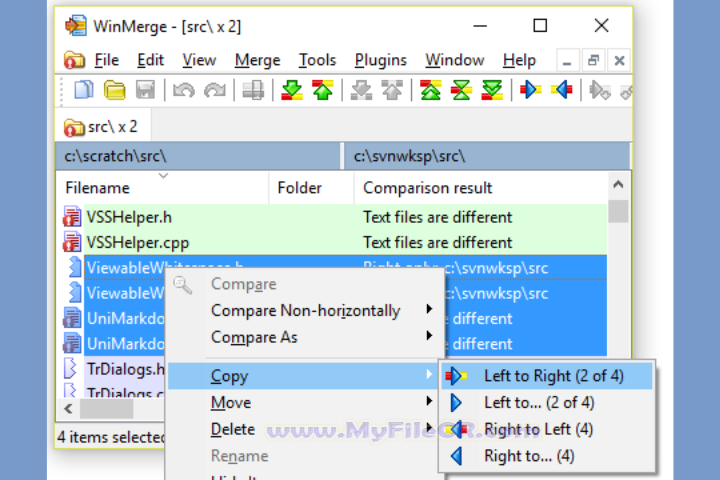The image size is (720, 480).
Task: Open the Window menu
Action: click(455, 60)
